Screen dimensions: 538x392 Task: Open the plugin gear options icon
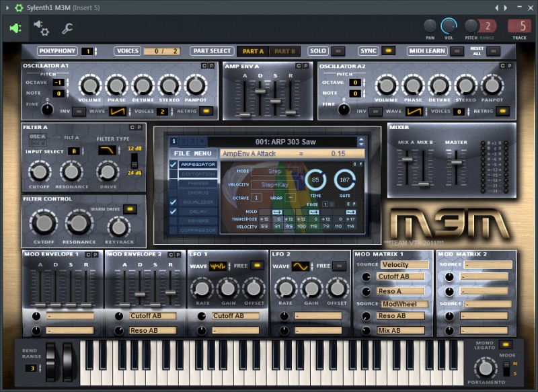tap(19, 7)
